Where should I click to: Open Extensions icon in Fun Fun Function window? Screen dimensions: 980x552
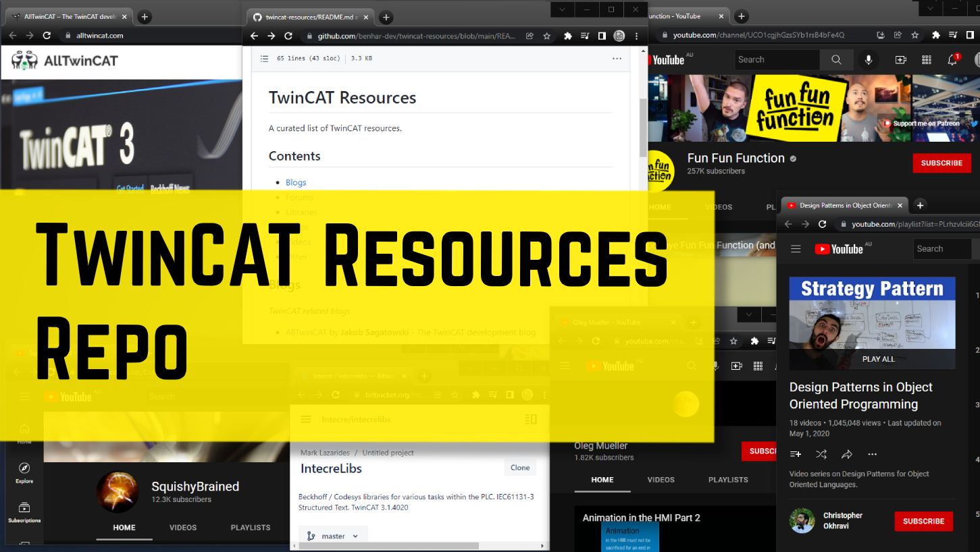point(935,35)
